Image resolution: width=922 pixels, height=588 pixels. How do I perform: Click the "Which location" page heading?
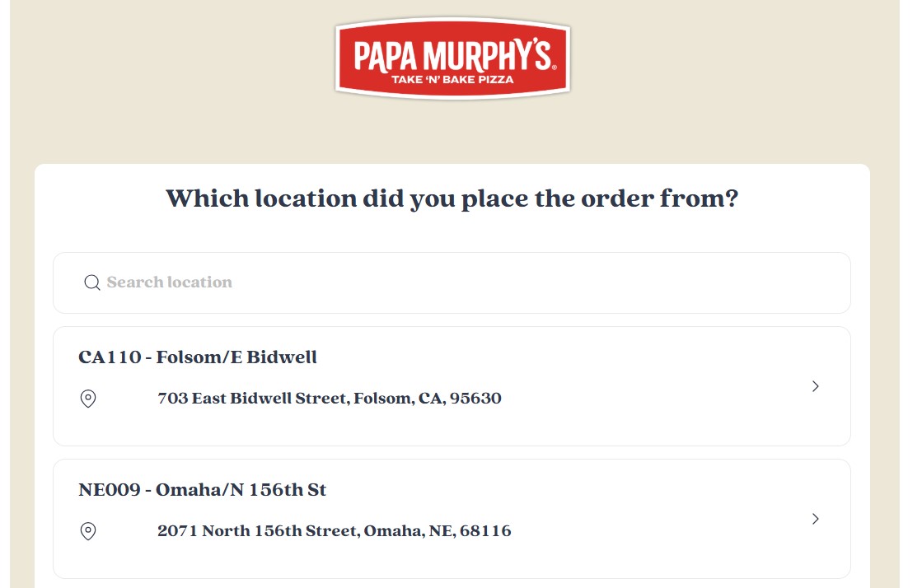[x=452, y=198]
